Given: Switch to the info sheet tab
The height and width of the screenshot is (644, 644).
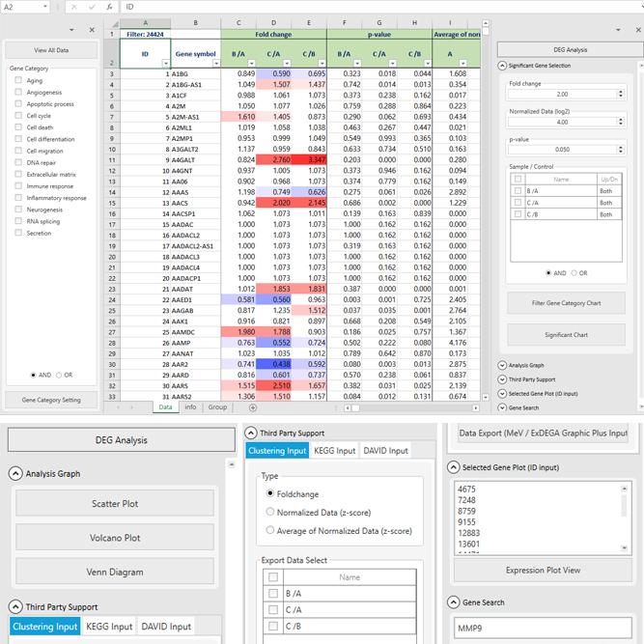Looking at the screenshot, I should (190, 407).
